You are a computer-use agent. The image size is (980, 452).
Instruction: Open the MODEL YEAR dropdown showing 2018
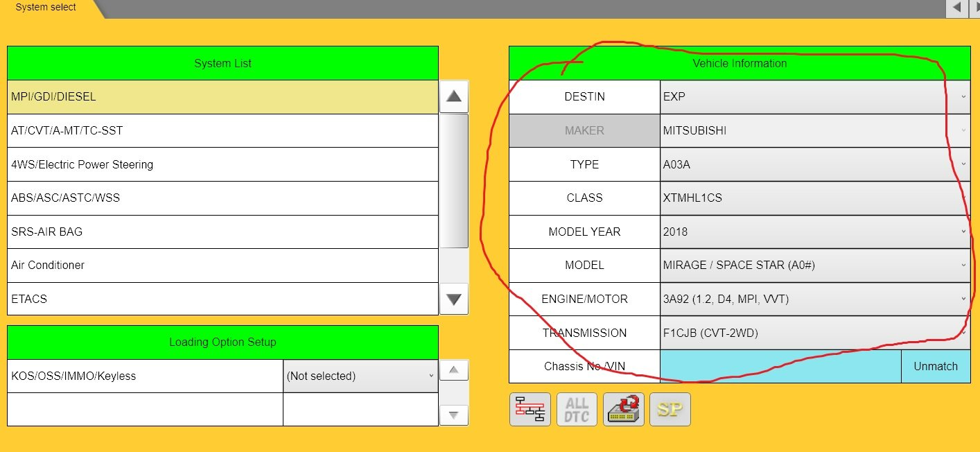point(815,232)
